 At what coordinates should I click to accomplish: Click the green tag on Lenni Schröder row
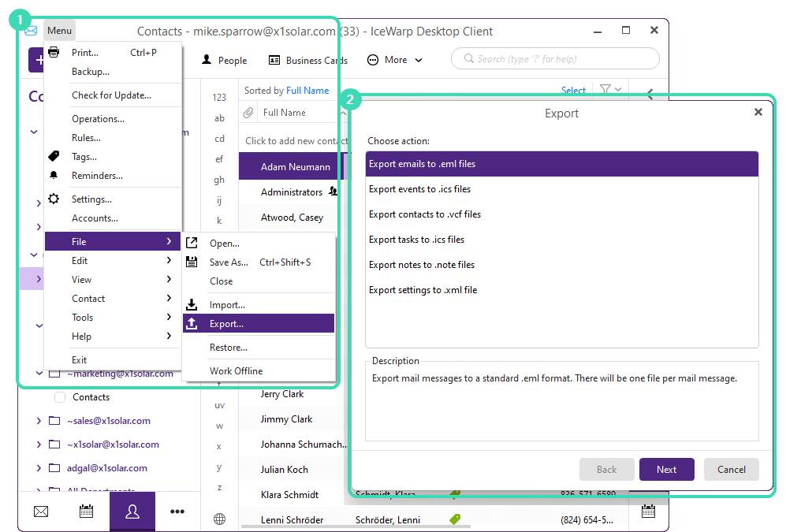coord(455,519)
